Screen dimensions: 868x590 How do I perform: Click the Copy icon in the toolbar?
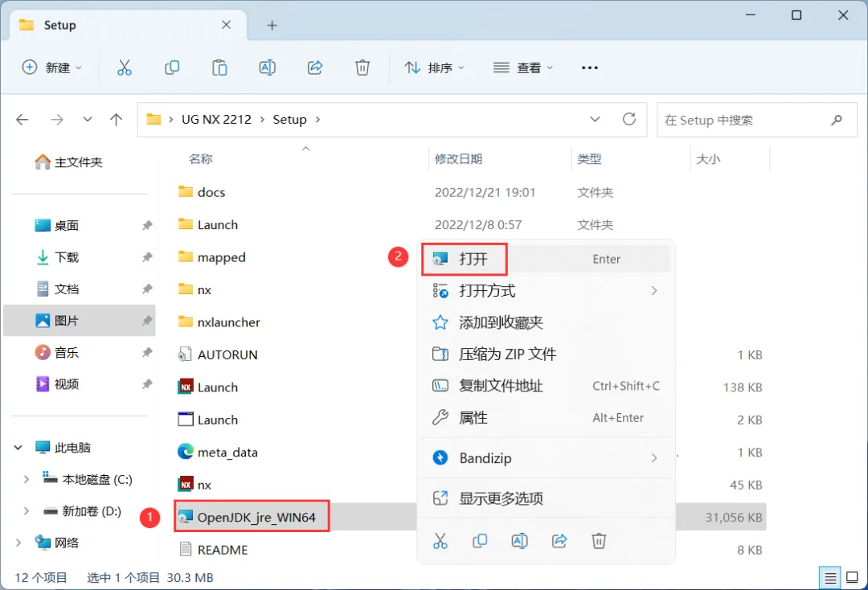pos(172,68)
